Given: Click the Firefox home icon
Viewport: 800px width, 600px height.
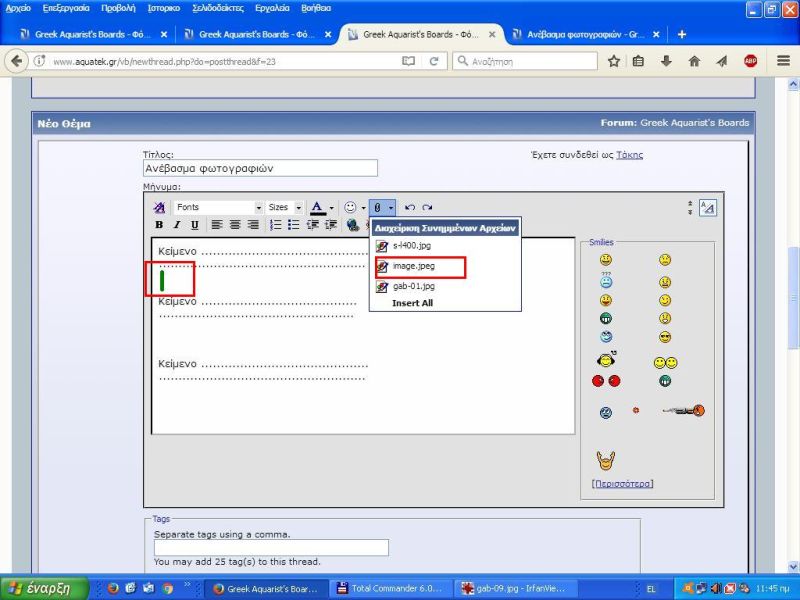Looking at the screenshot, I should 694,61.
